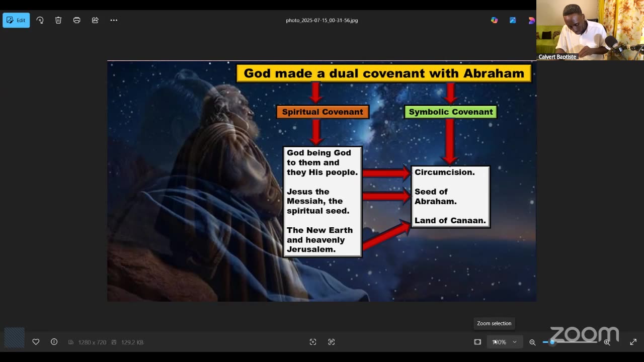Click the file name photo_2025-07-15_00-31-56.jpg

click(x=322, y=21)
